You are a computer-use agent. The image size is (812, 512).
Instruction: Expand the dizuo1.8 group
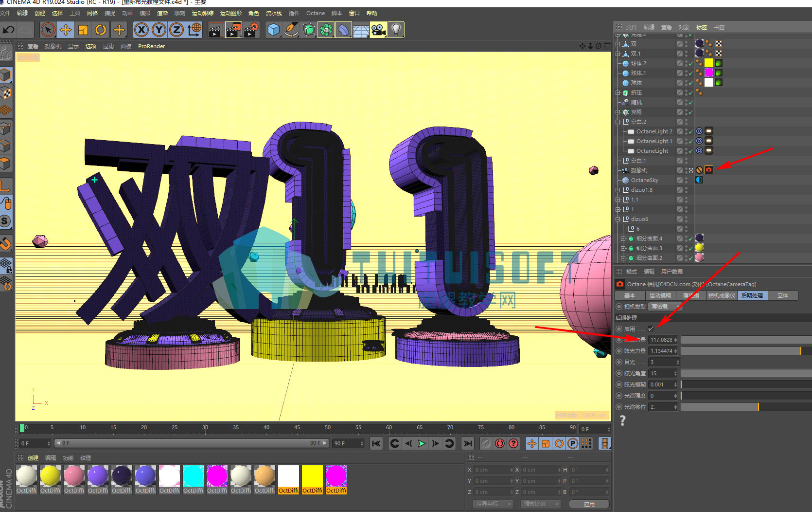(618, 190)
